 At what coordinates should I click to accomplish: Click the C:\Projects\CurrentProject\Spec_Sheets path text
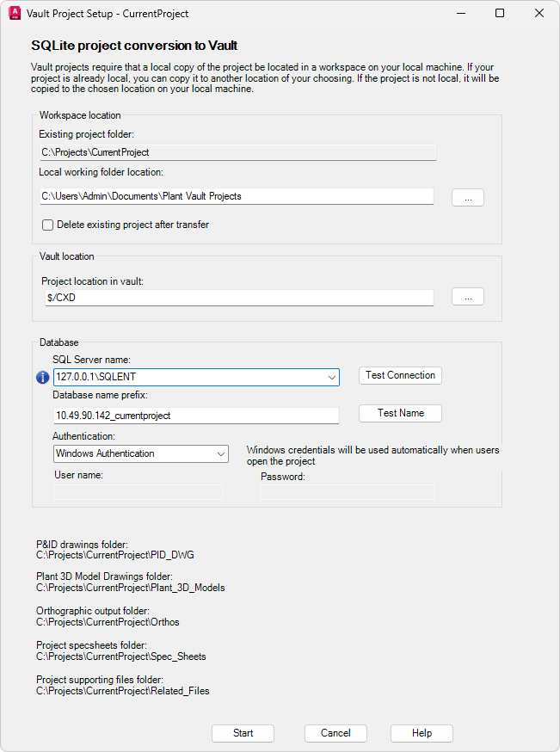(121, 657)
